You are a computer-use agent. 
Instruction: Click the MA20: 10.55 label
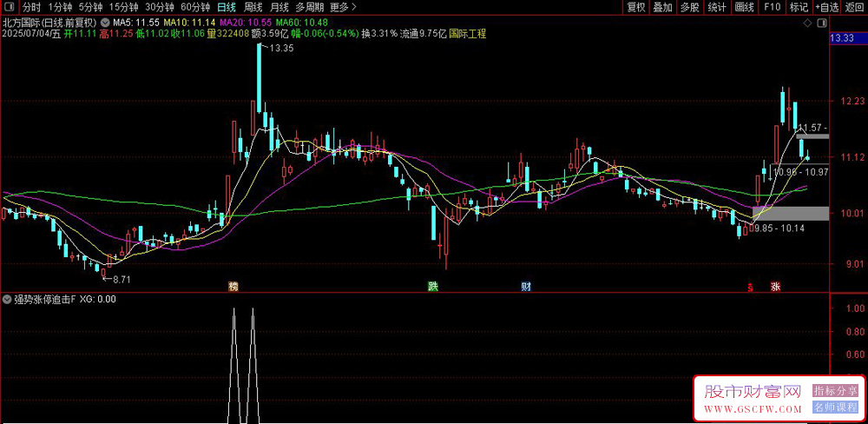(x=246, y=23)
